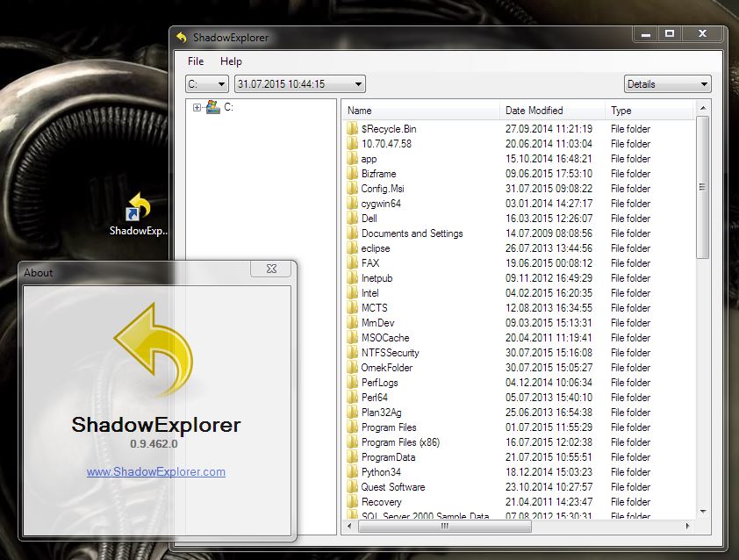
Task: Open the Details view mode dropdown
Action: (x=667, y=84)
